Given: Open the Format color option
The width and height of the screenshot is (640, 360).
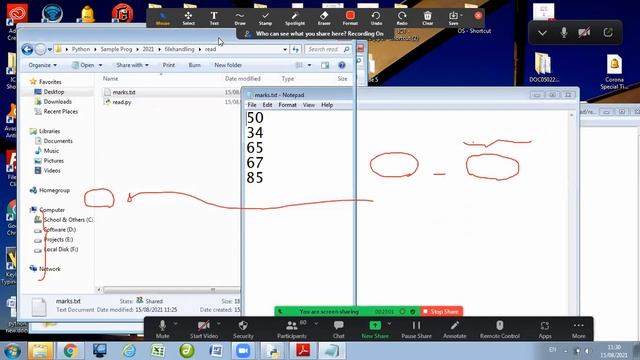Looking at the screenshot, I should tap(350, 18).
